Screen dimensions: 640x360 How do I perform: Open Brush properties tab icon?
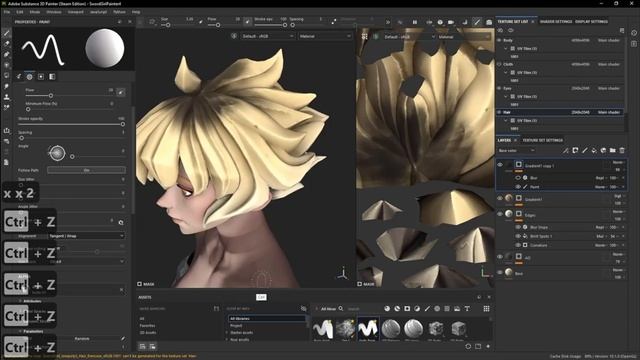point(19,76)
